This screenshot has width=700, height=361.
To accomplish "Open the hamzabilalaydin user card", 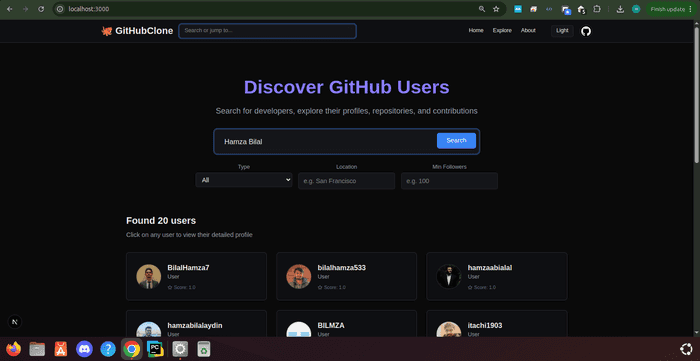I will pyautogui.click(x=196, y=324).
